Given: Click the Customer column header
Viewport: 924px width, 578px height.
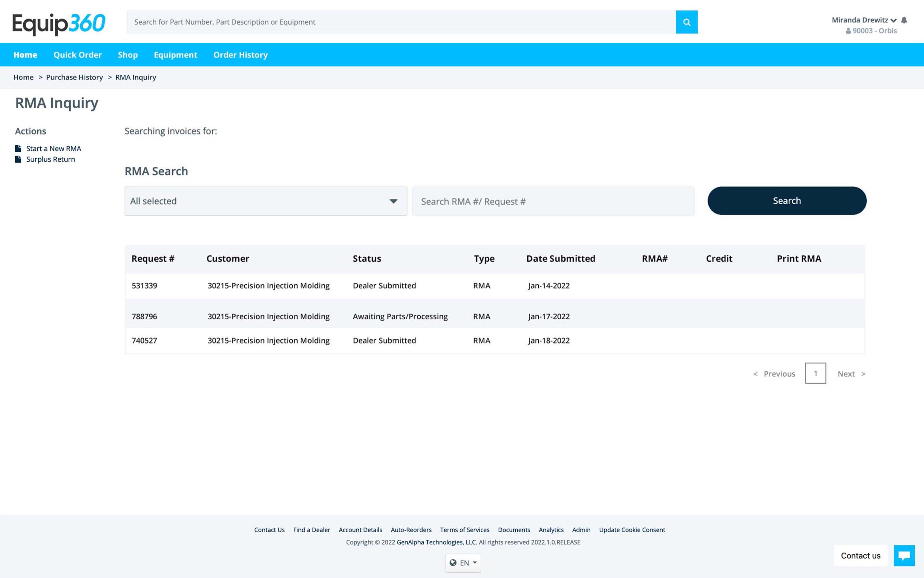Looking at the screenshot, I should pos(227,259).
